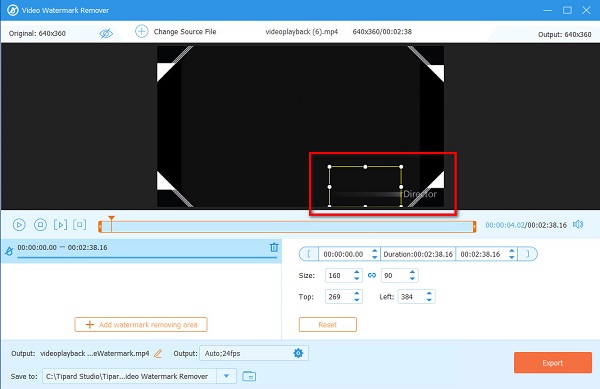This screenshot has height=389, width=600.
Task: Open the save folder icon
Action: click(249, 376)
